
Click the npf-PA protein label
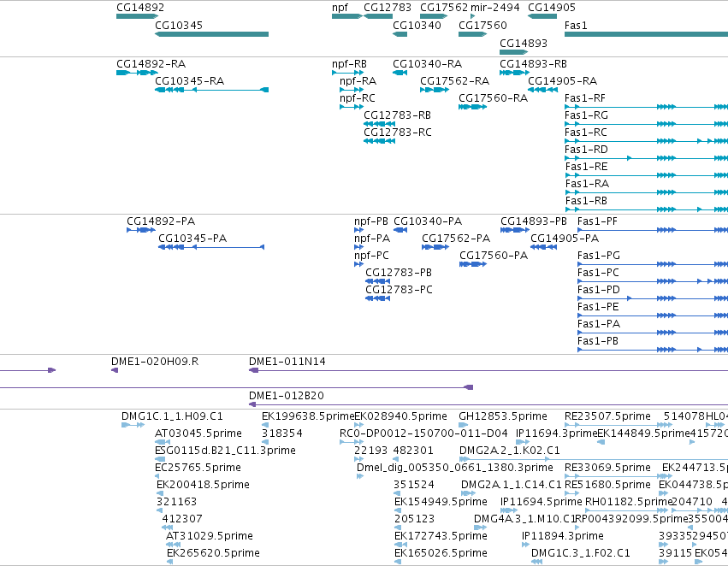(x=372, y=239)
